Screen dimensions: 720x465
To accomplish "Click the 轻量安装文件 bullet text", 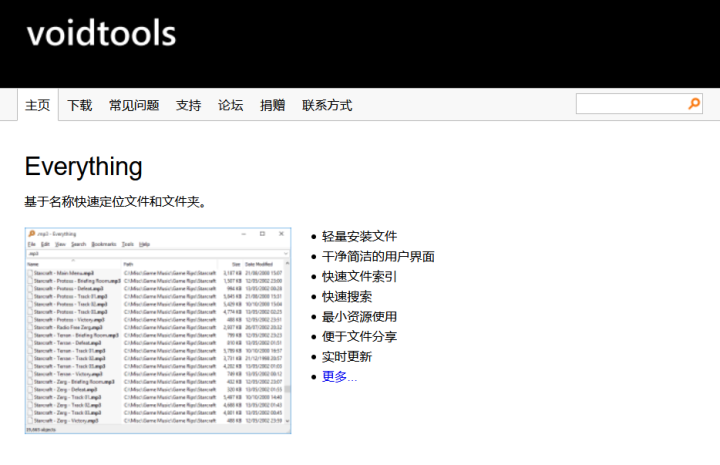I will pos(359,236).
